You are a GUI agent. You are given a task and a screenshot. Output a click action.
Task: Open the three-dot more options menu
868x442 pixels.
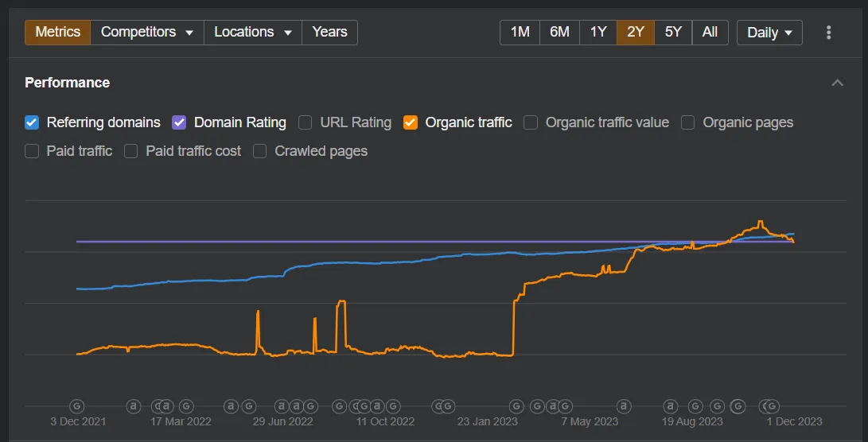828,33
